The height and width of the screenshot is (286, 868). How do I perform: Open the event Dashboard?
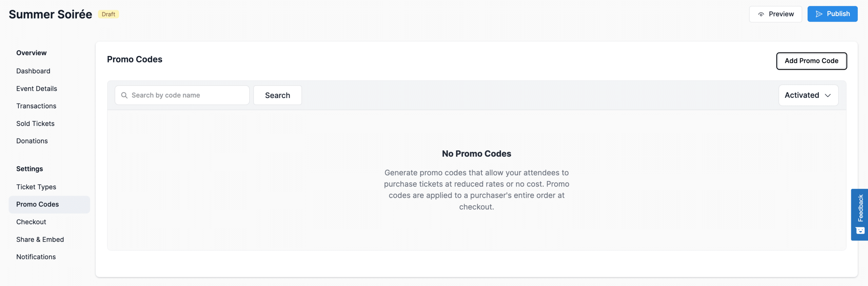pyautogui.click(x=33, y=71)
